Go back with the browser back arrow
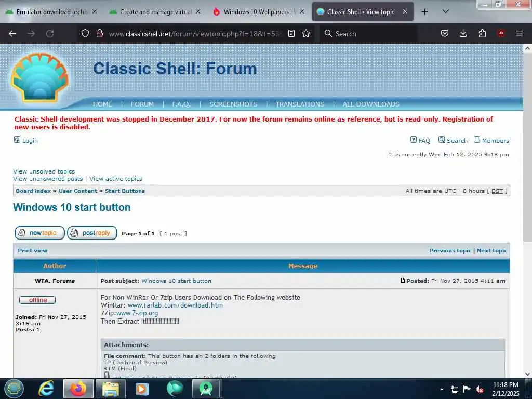 pyautogui.click(x=12, y=34)
